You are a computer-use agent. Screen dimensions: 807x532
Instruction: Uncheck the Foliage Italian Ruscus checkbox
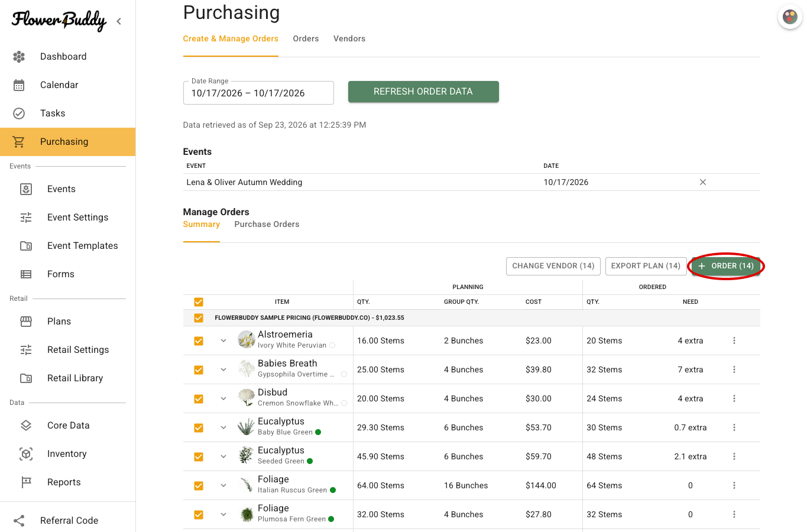(x=199, y=486)
